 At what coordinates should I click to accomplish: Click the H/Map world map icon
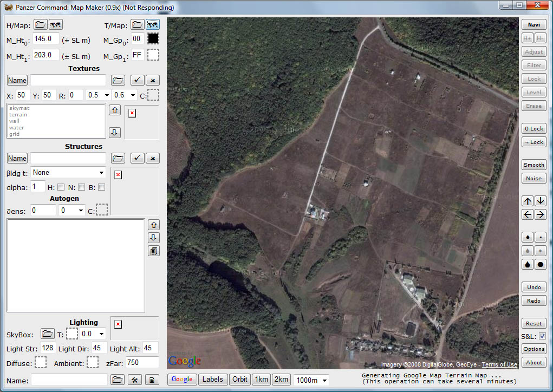[x=56, y=25]
